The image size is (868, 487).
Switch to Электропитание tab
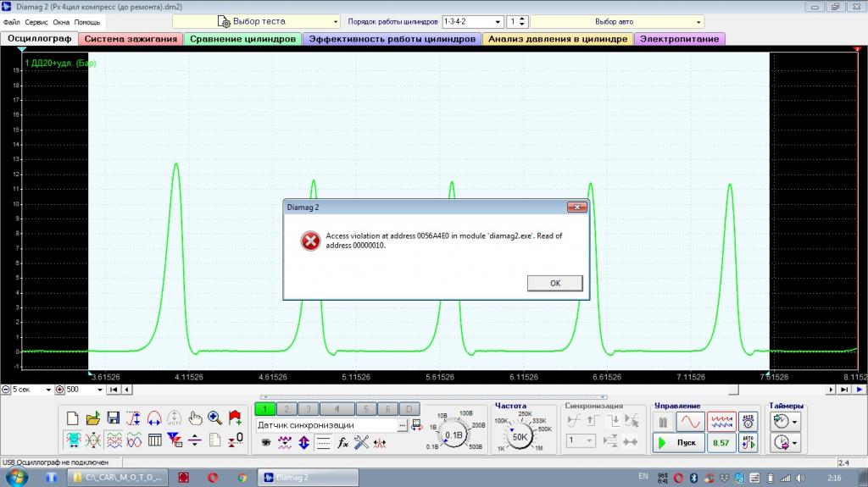click(680, 39)
